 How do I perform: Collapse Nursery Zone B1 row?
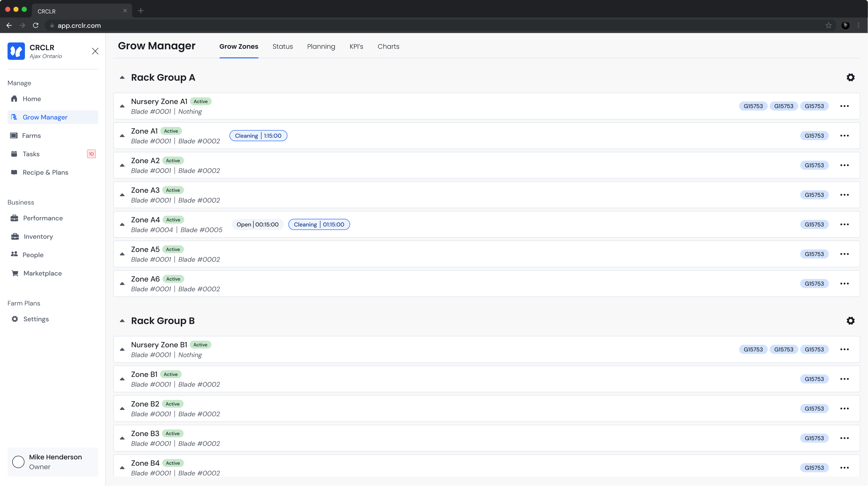click(122, 349)
